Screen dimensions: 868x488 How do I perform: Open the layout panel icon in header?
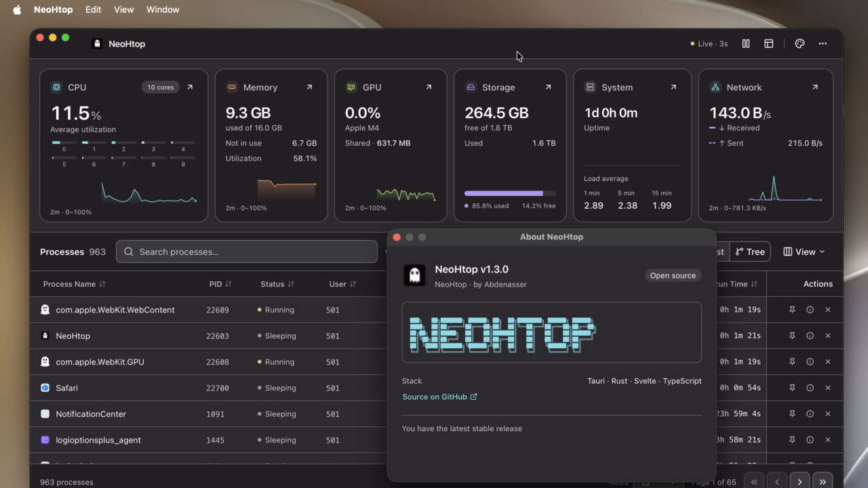(x=768, y=43)
